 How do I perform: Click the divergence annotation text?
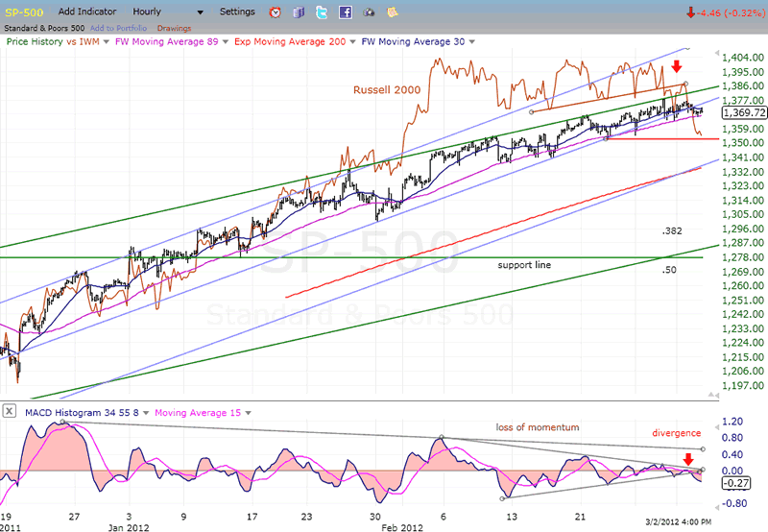[x=677, y=433]
